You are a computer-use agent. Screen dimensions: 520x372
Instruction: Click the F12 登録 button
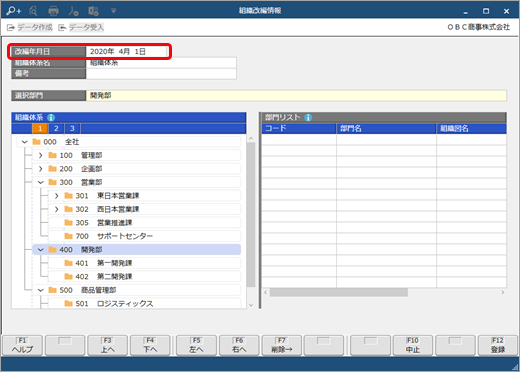coord(498,345)
